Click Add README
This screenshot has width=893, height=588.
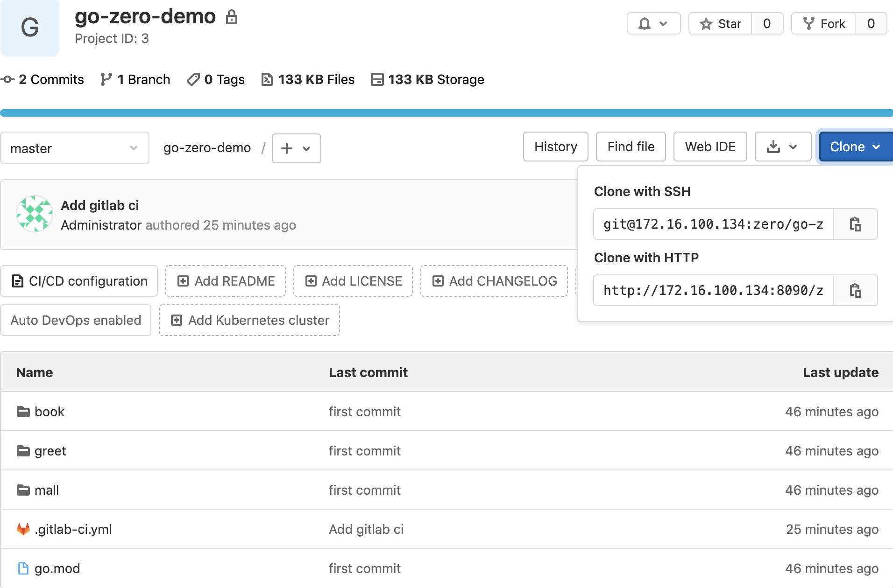[226, 281]
